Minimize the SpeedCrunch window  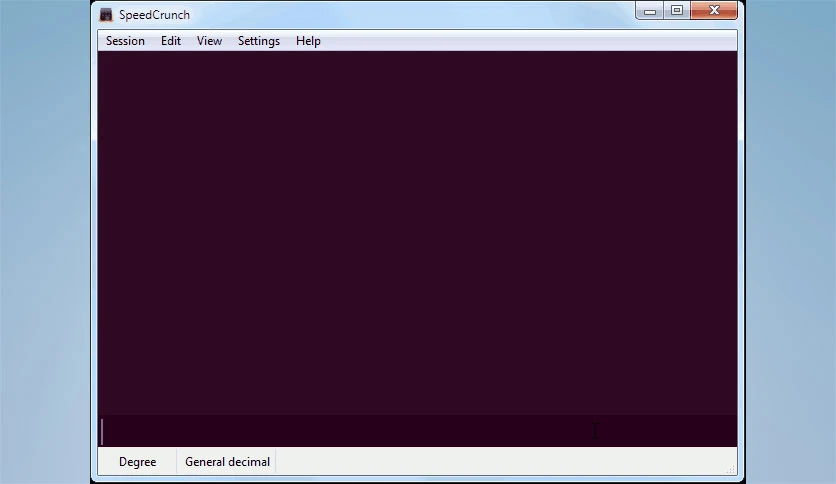[649, 11]
